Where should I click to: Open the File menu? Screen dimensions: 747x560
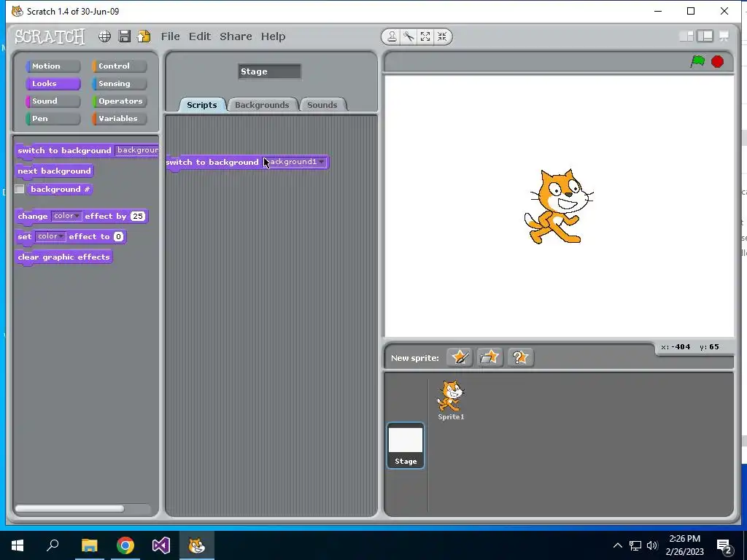pyautogui.click(x=170, y=36)
